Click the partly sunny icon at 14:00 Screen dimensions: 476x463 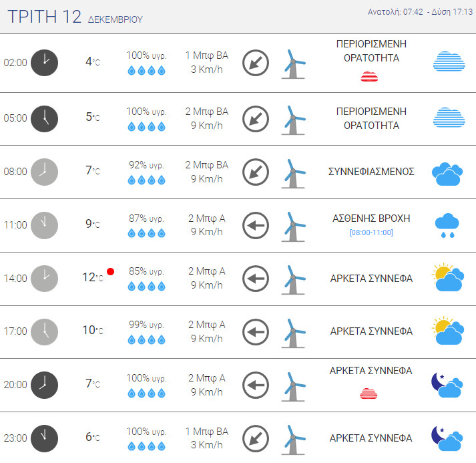448,278
